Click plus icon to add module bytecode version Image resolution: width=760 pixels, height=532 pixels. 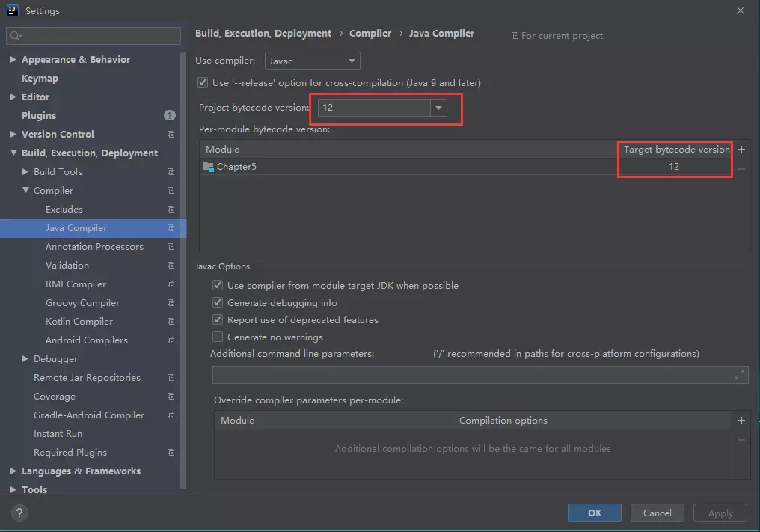point(741,150)
